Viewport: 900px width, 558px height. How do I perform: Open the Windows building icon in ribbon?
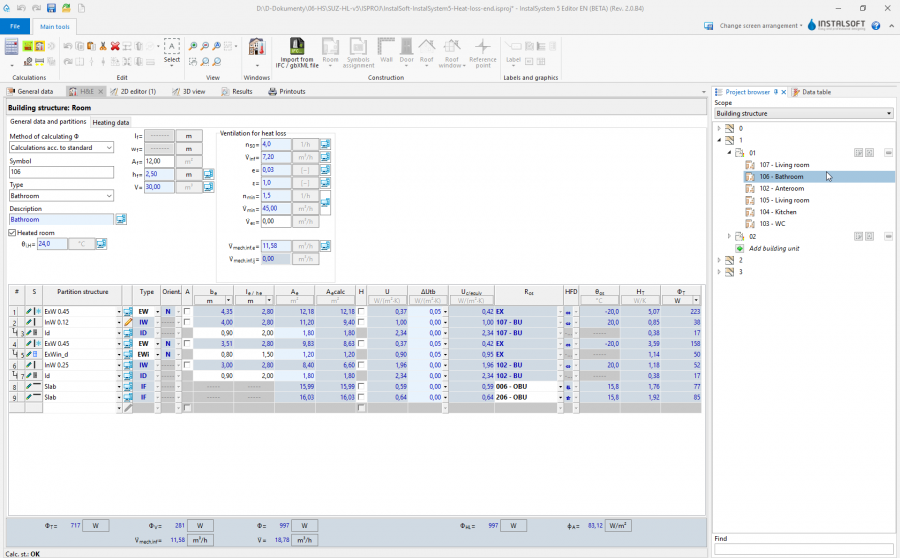point(256,48)
